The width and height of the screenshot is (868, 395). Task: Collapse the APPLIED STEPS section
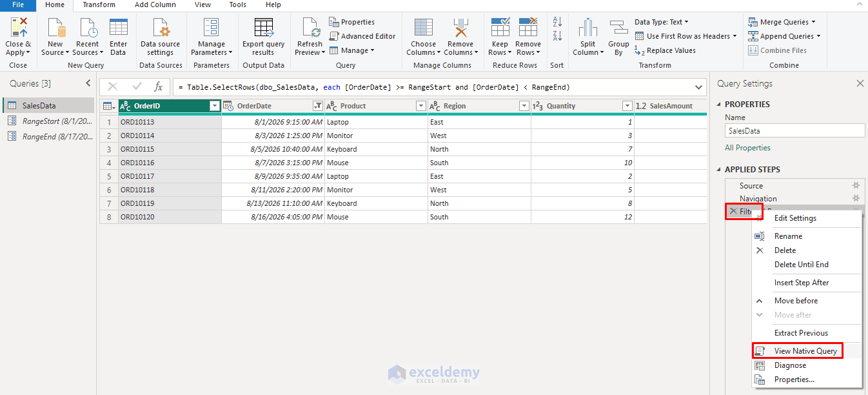point(719,169)
